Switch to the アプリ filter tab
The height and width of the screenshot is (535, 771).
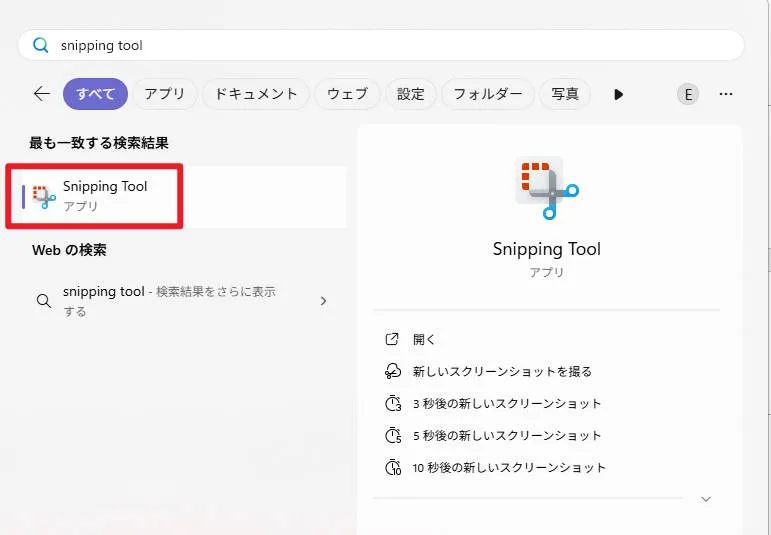(x=165, y=94)
